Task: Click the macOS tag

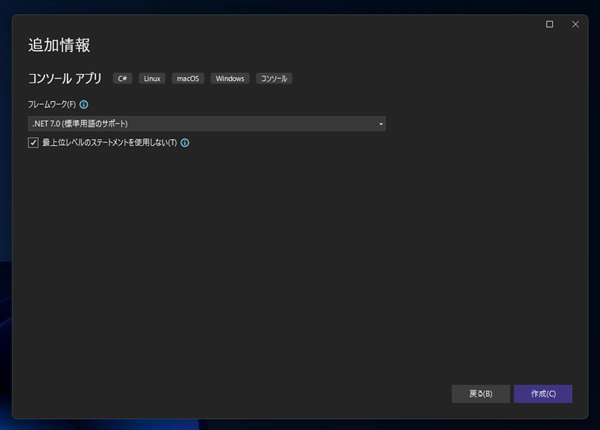Action: point(188,78)
